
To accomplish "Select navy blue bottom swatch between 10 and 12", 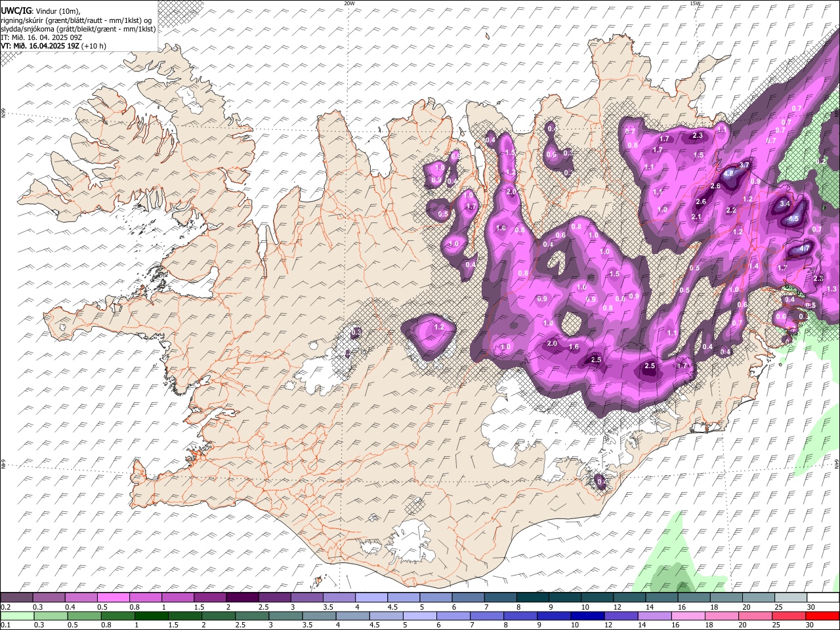I will tap(586, 616).
